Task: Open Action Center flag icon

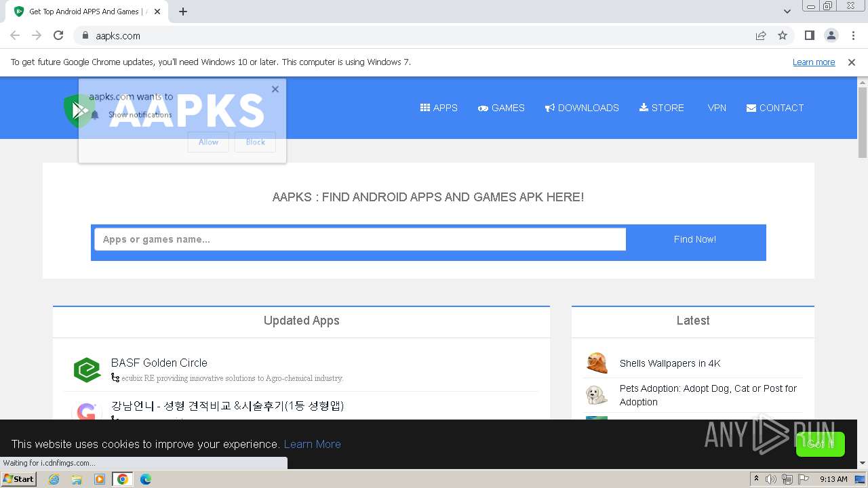Action: tap(804, 479)
